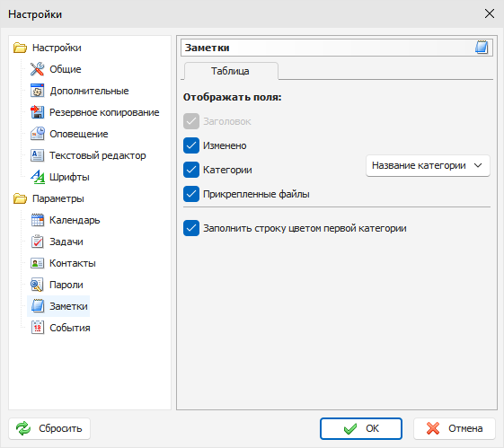Click the Резервное копирование floppy icon
Image resolution: width=504 pixels, height=448 pixels.
tap(38, 112)
